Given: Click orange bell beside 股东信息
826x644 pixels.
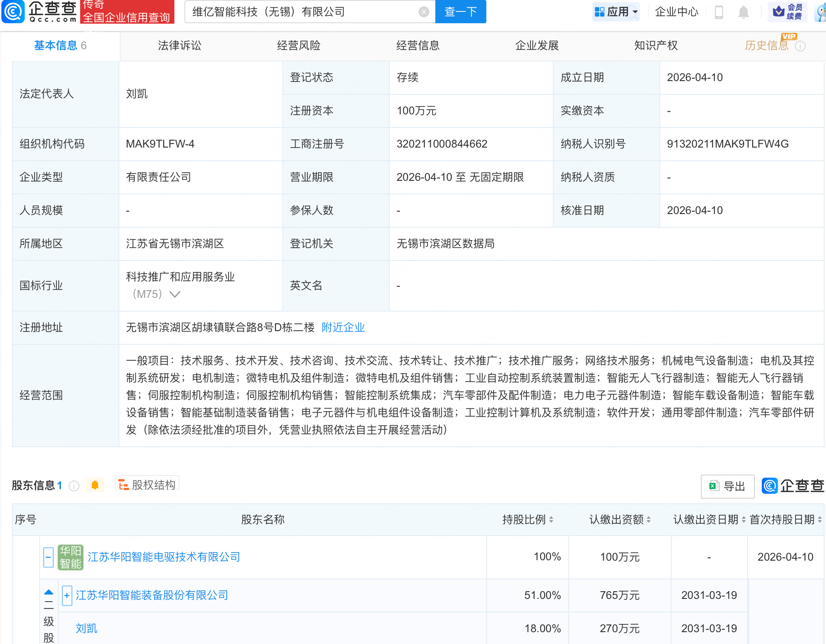Looking at the screenshot, I should (x=95, y=485).
